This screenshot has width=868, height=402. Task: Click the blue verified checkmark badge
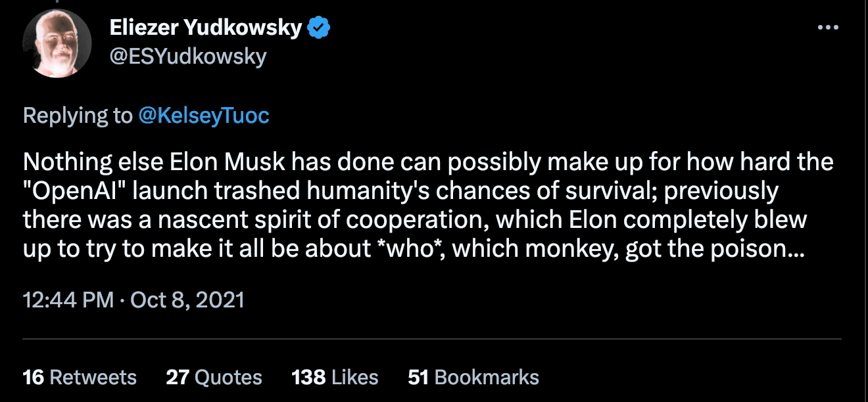319,28
